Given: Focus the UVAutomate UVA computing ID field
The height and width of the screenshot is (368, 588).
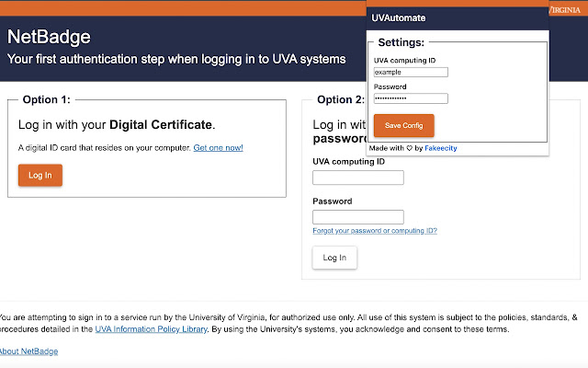Looking at the screenshot, I should coord(411,72).
